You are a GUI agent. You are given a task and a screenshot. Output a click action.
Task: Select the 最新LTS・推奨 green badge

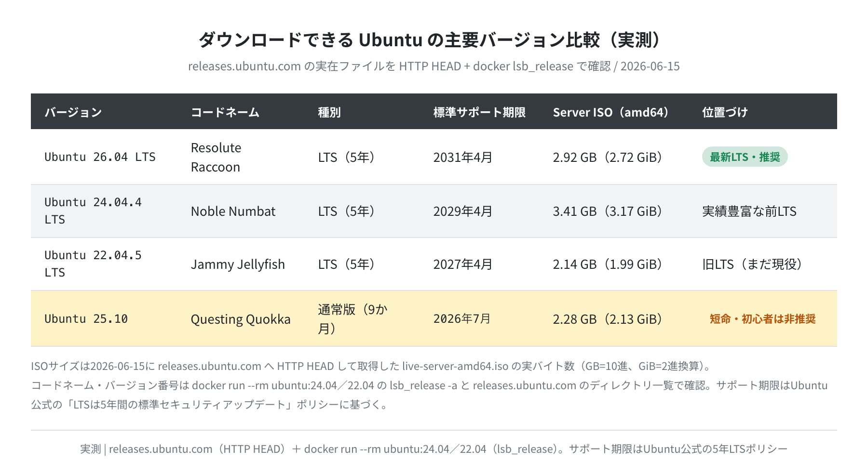[x=745, y=157]
